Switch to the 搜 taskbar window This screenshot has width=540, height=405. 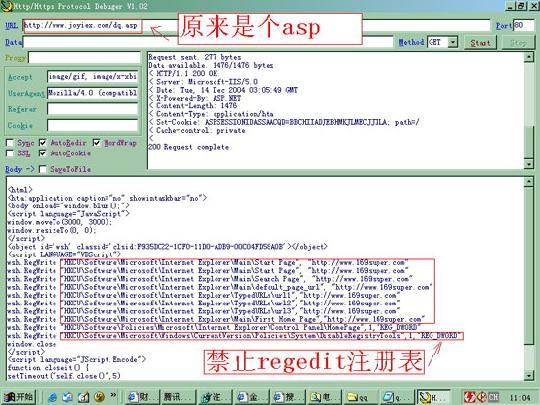(x=288, y=397)
